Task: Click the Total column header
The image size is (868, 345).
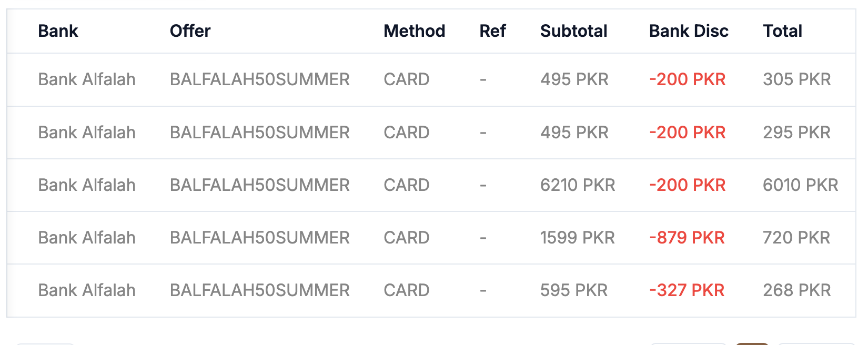Action: (x=782, y=31)
